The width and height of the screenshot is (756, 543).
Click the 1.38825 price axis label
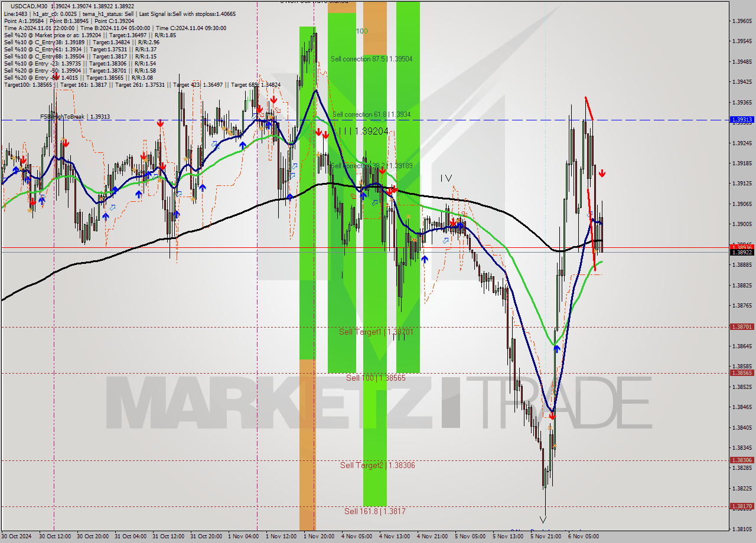[742, 285]
